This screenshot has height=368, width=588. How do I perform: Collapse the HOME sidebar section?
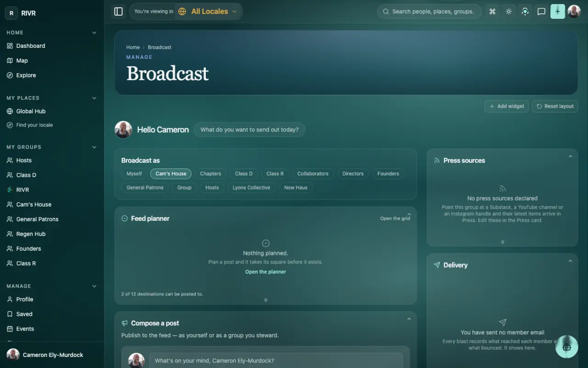(95, 33)
